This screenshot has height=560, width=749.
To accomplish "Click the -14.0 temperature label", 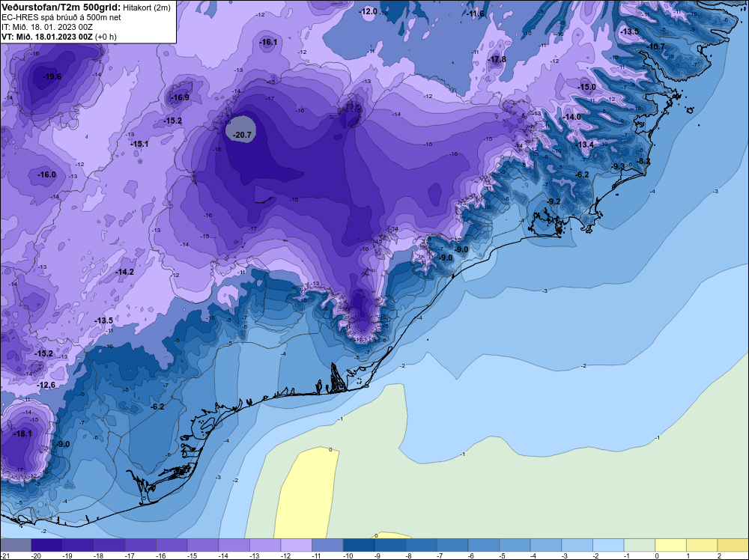I will [571, 117].
